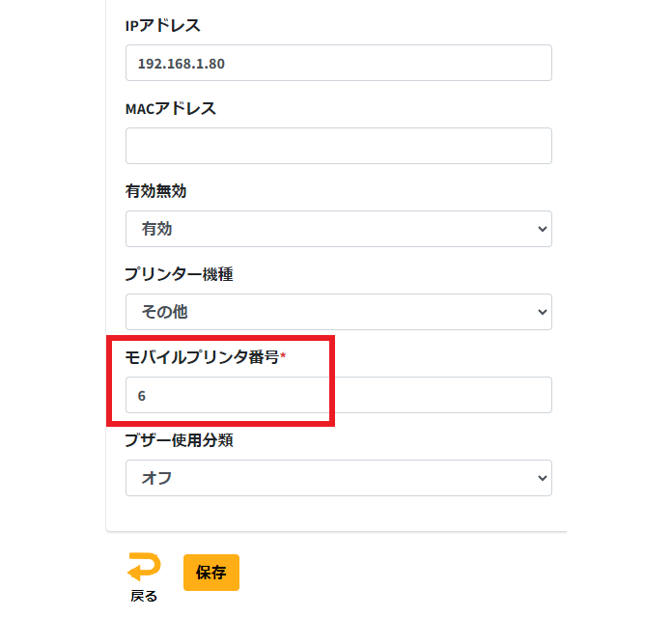Open the プリンター機種 dropdown

(338, 312)
